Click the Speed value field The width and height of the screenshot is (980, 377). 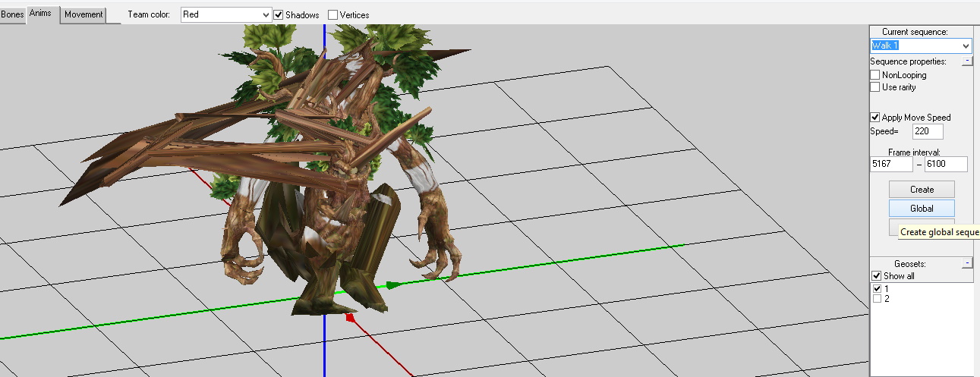[927, 132]
